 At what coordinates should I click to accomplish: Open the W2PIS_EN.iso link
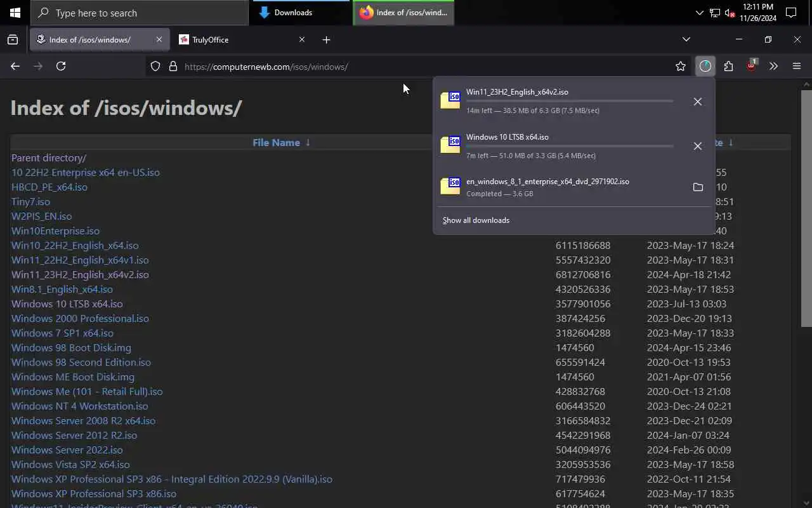(42, 216)
